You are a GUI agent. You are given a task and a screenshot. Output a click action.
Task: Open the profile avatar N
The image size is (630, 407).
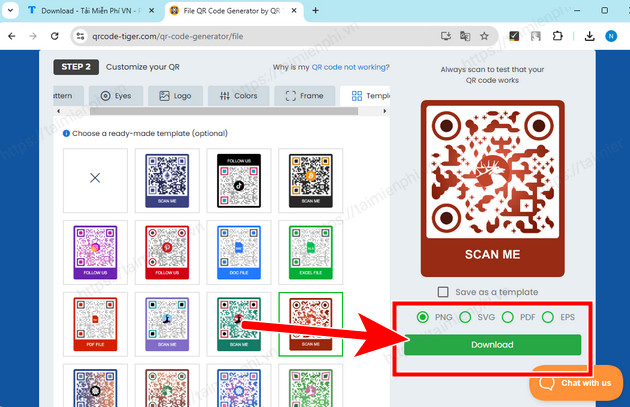point(611,36)
